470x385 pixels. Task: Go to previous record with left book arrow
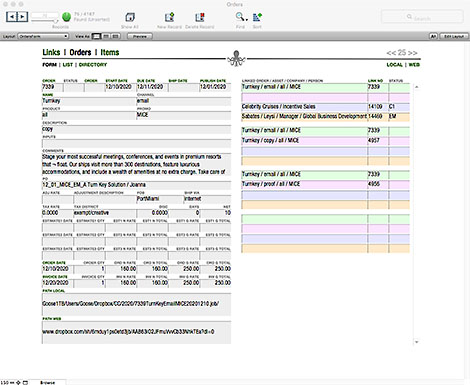point(12,17)
